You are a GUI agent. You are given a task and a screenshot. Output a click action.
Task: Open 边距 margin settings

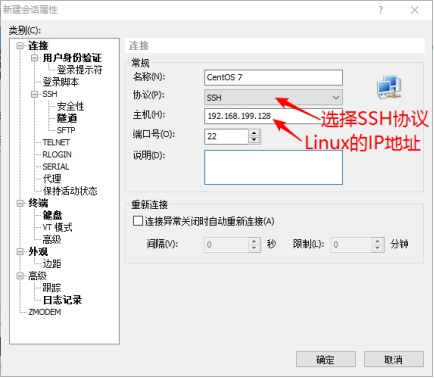52,264
